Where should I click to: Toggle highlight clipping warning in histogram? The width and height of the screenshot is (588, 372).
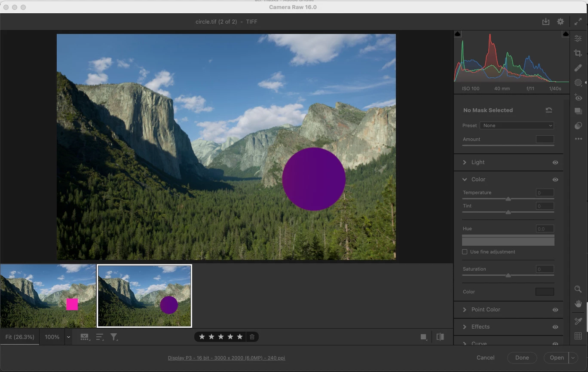pyautogui.click(x=566, y=34)
